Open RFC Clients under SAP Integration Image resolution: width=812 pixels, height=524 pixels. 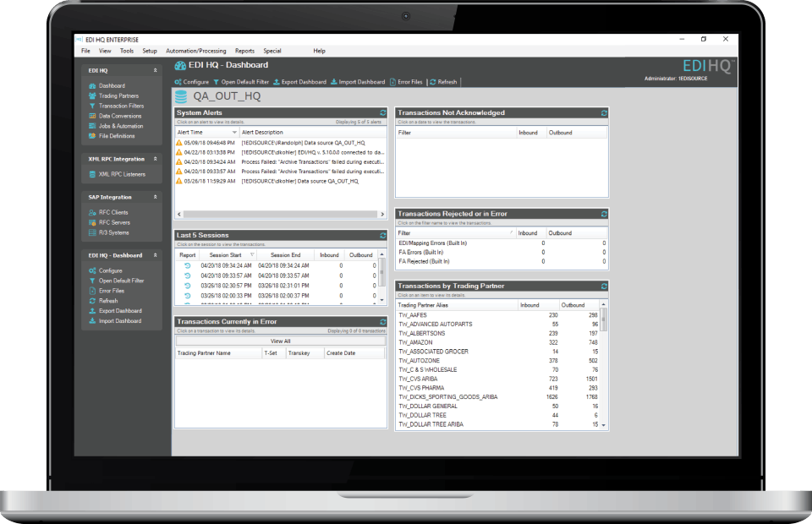108,213
